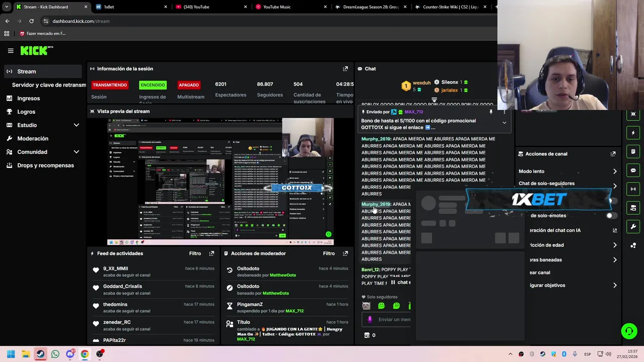Click the camera capture icon in right sidebar
This screenshot has height=362, width=644.
(x=633, y=114)
